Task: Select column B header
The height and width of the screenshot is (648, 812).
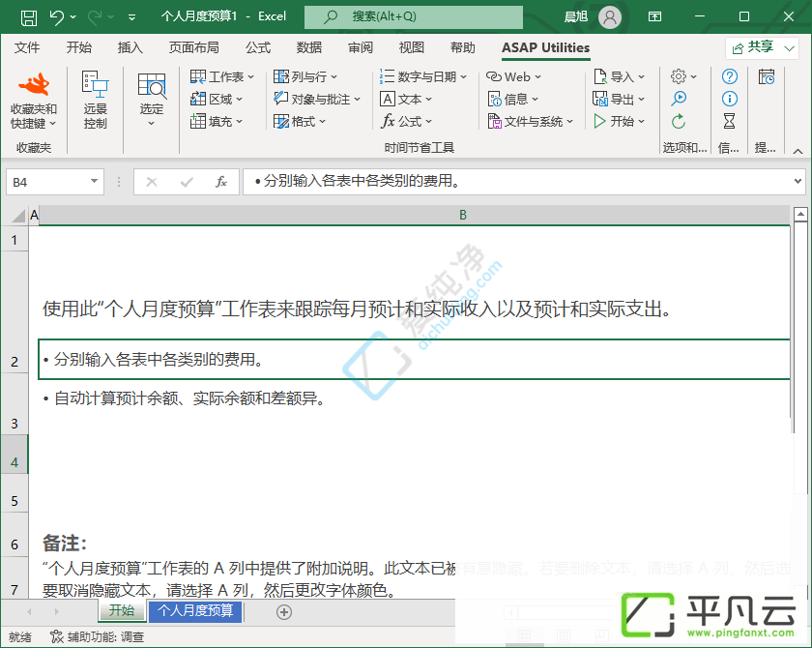Action: [415, 215]
